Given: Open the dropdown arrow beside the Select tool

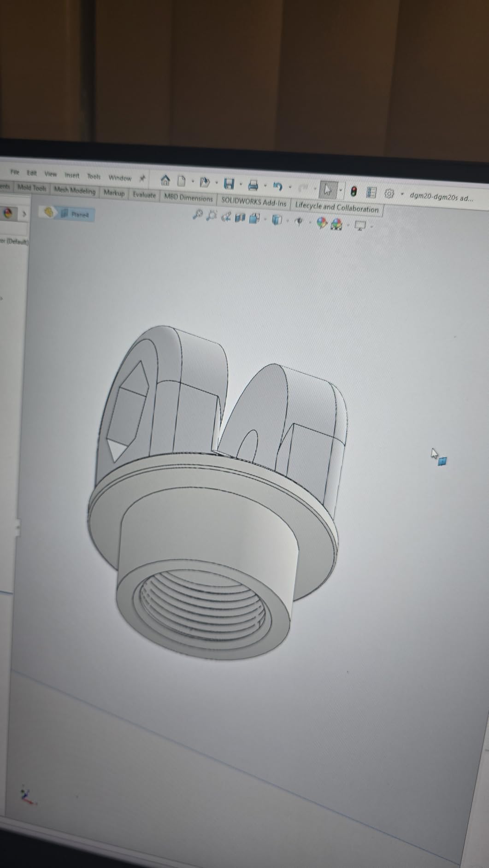Looking at the screenshot, I should click(341, 190).
